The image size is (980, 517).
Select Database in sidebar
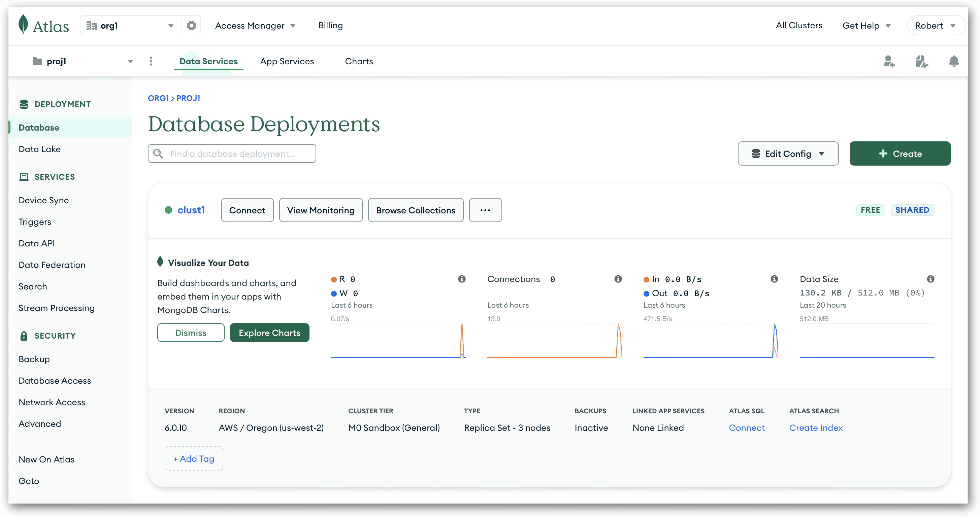(x=70, y=127)
